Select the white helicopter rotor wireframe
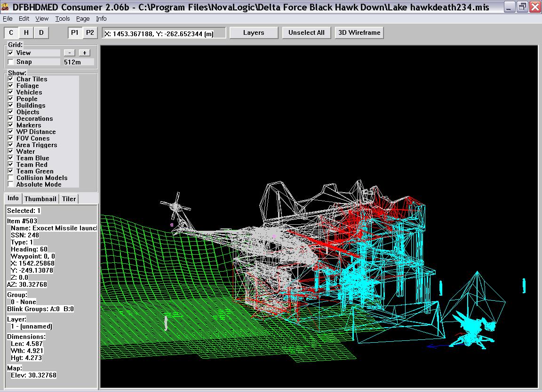Viewport: 542px width, 392px height. pyautogui.click(x=176, y=206)
